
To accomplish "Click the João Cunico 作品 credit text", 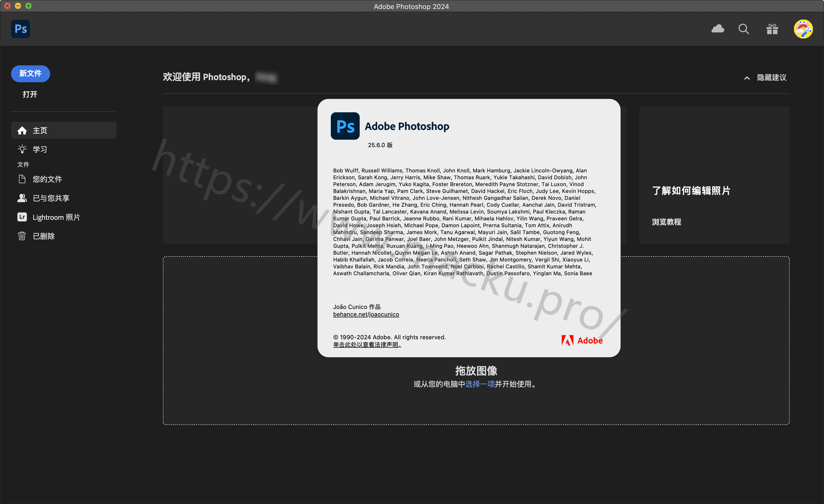I will [357, 307].
